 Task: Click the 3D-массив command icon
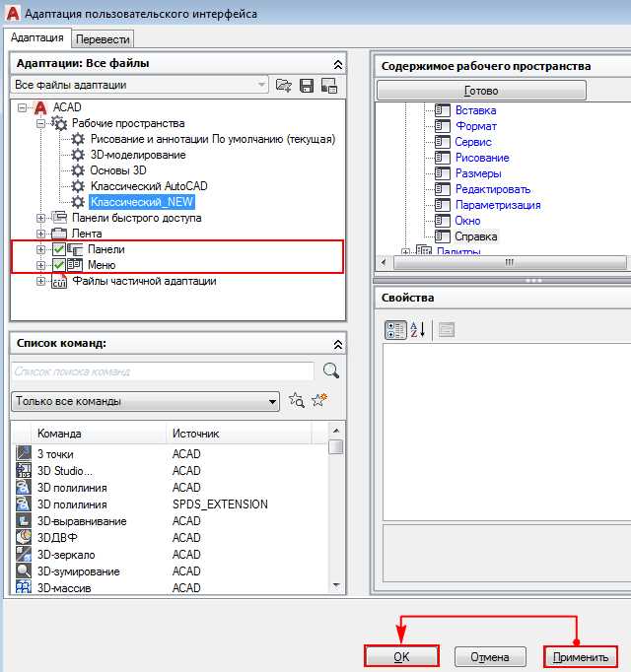pyautogui.click(x=24, y=587)
